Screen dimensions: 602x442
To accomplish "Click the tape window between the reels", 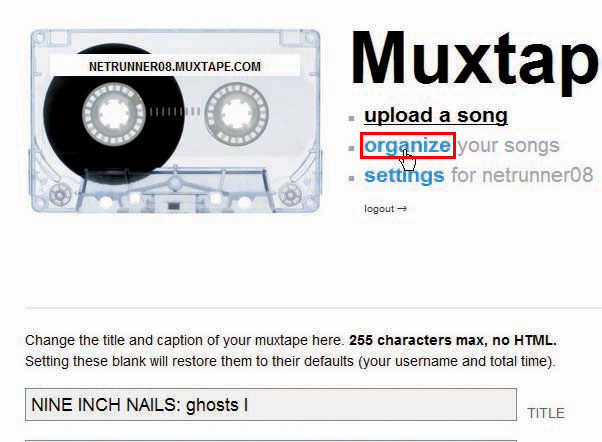I will (x=175, y=112).
